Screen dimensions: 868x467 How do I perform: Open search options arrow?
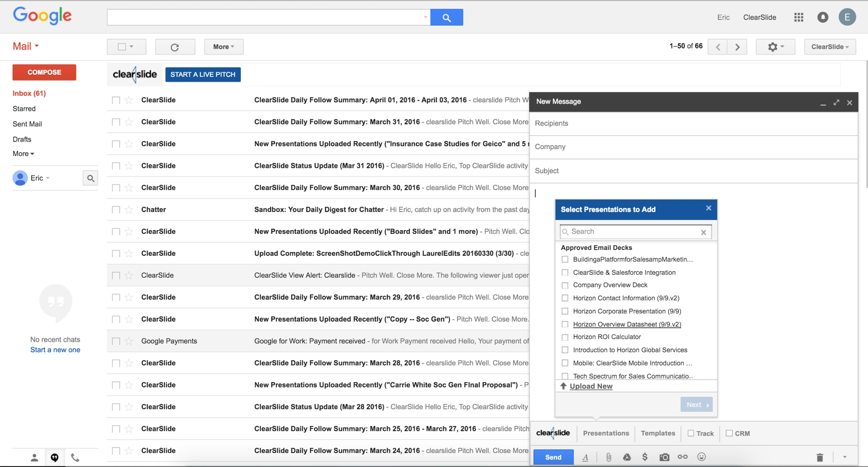pos(425,17)
